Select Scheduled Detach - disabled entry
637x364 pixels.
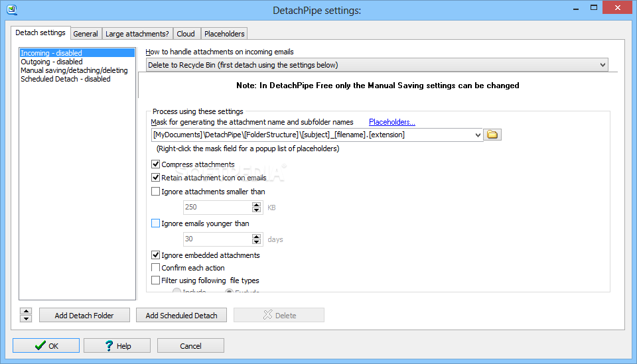[77, 79]
